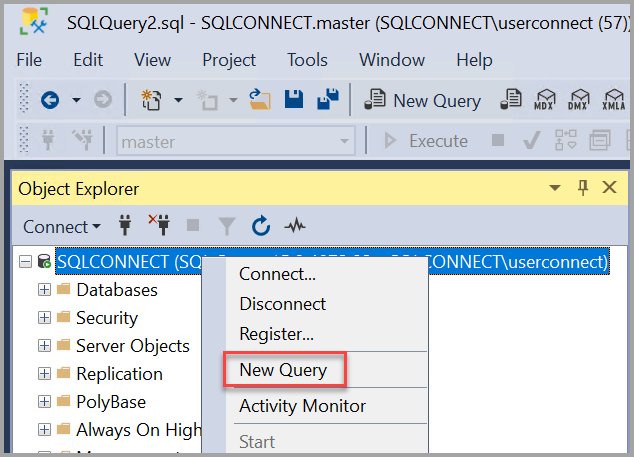
Task: Click the Cancel Executing Query stop icon
Action: pos(498,140)
